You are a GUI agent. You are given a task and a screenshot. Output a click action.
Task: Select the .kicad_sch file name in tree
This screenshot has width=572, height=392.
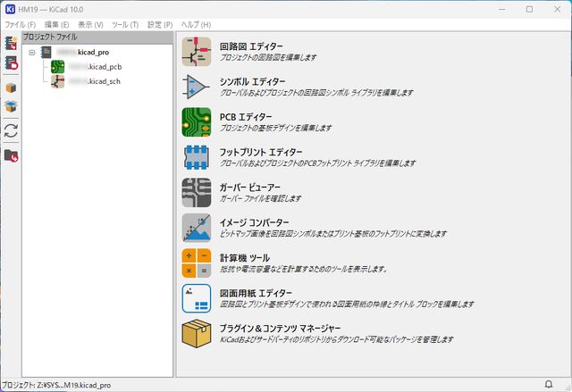click(95, 81)
